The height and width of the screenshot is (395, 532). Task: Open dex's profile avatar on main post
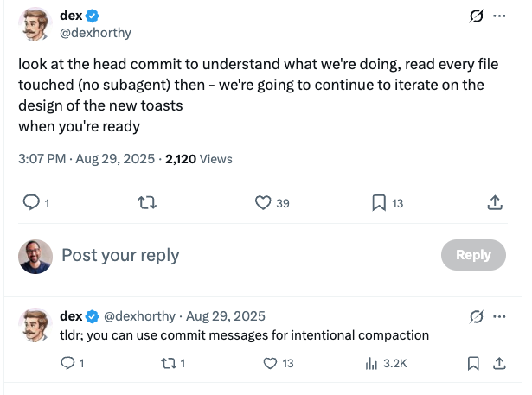[35, 24]
